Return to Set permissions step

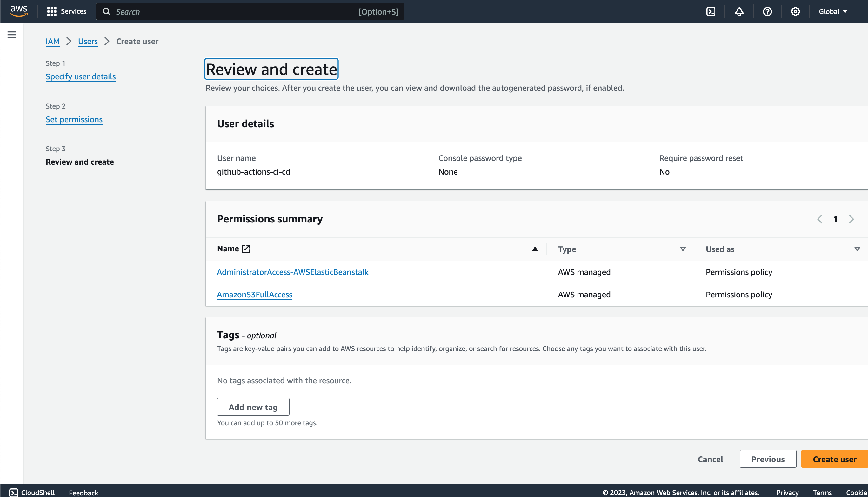pos(74,119)
